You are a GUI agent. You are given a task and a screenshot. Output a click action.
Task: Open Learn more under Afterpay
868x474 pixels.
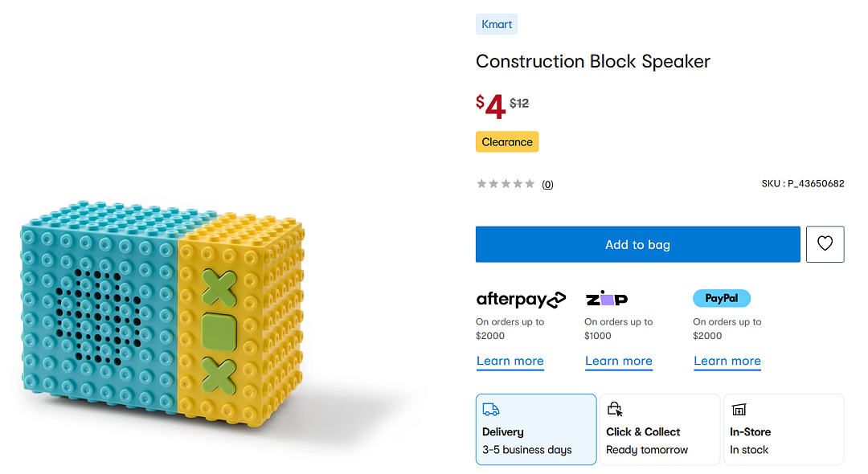coord(510,362)
